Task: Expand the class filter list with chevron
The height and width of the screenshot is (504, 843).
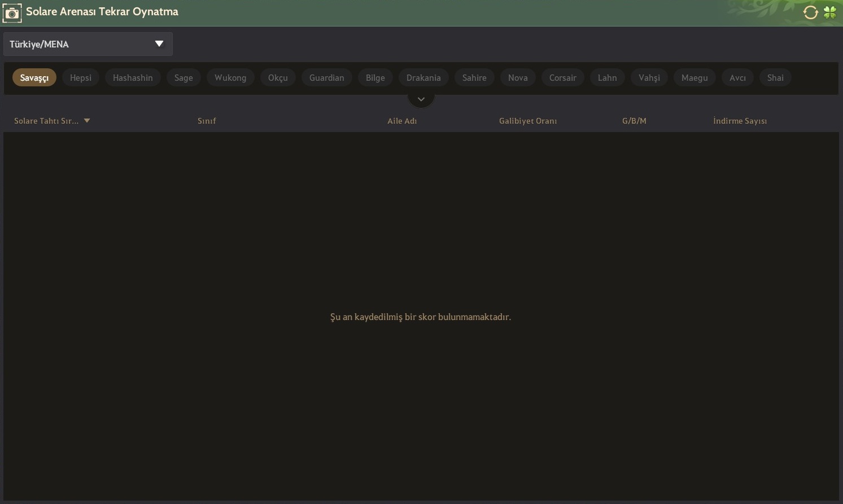Action: [421, 99]
